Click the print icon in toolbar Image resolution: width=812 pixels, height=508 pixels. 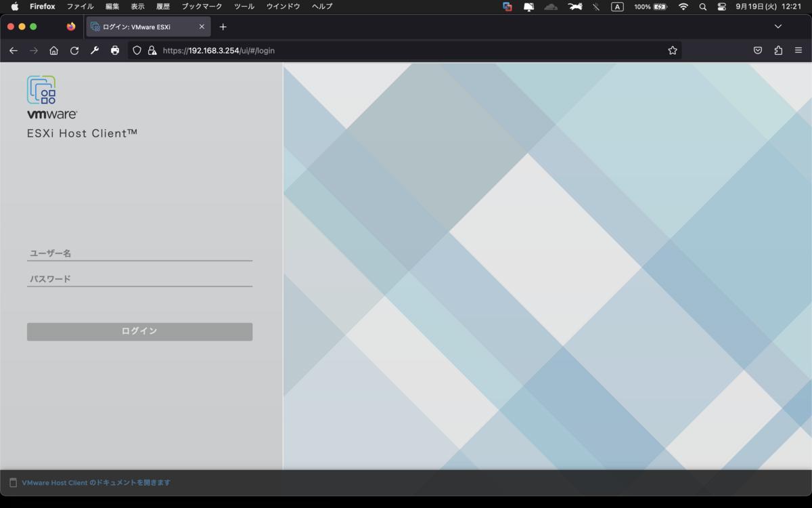(x=115, y=50)
